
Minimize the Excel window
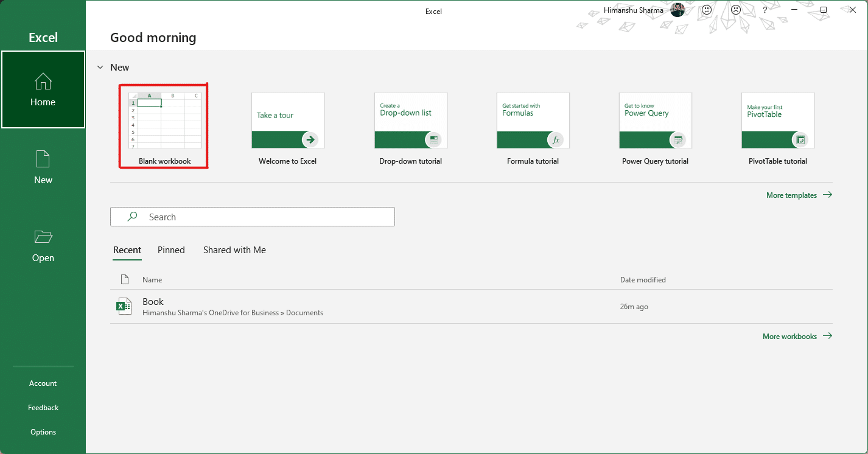794,10
